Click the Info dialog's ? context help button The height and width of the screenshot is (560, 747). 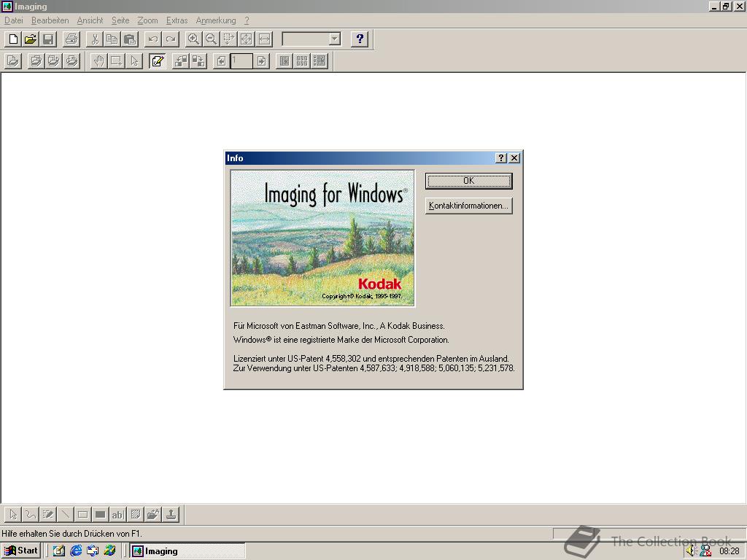coord(500,158)
